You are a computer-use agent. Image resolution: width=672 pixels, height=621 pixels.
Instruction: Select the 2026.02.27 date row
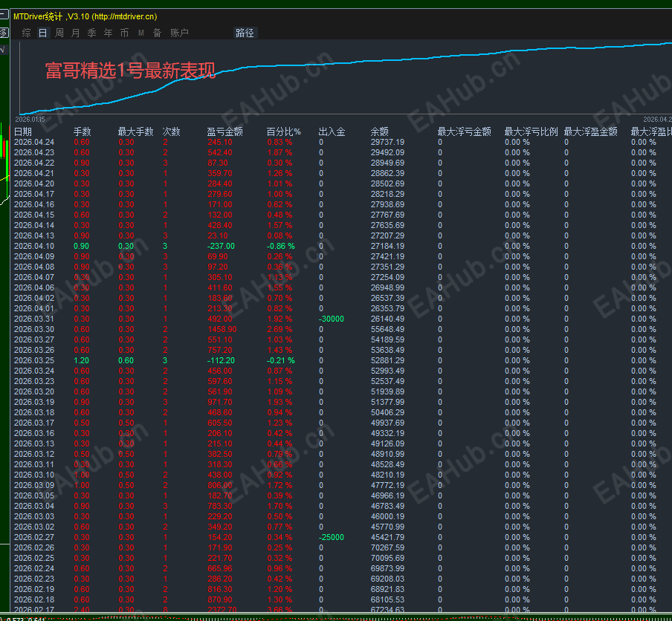click(x=34, y=538)
